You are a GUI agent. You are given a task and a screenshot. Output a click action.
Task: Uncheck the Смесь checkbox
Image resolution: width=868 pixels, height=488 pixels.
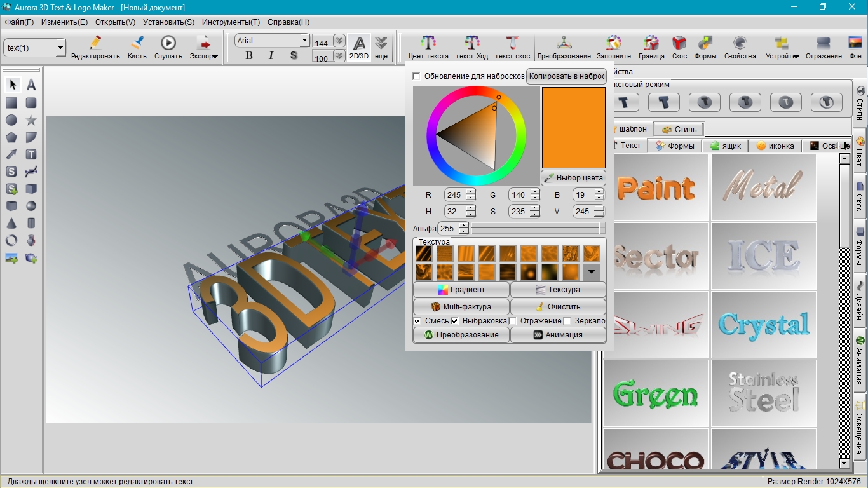[417, 321]
